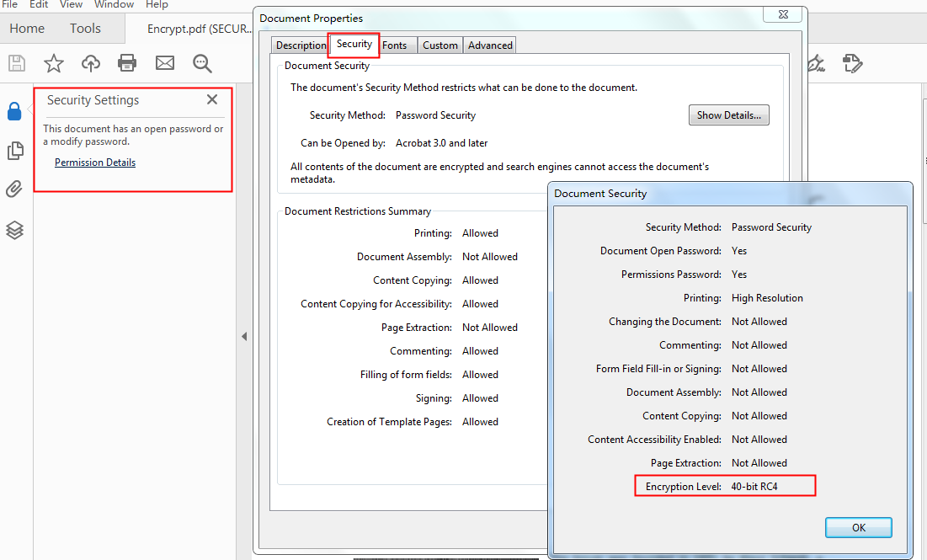Screen dimensions: 927x560
Task: Open the page thumbnails sidebar icon
Action: click(15, 151)
